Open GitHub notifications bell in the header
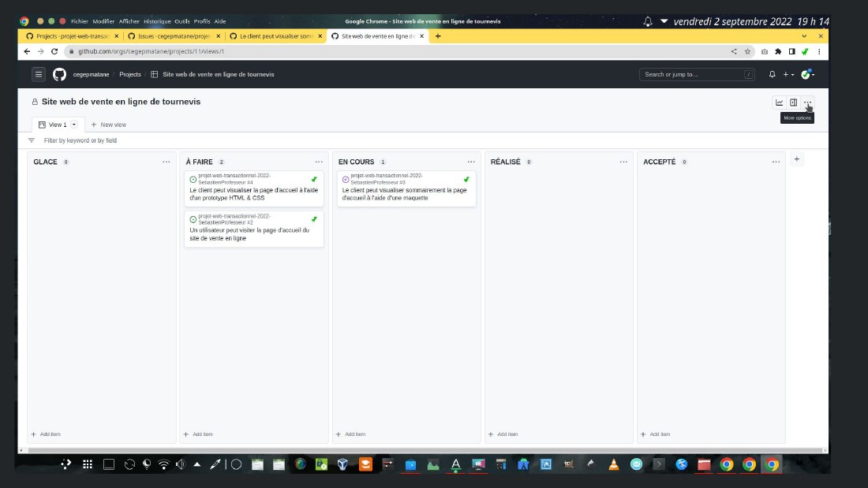Screen dimensions: 868x488 tap(772, 74)
